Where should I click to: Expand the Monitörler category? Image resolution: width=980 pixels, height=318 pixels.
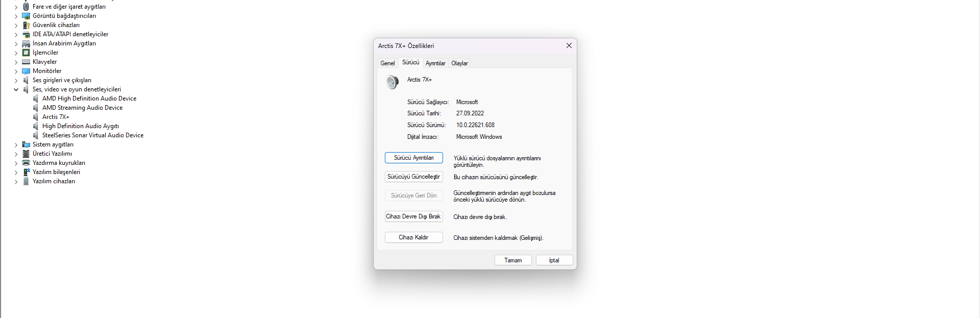pos(16,71)
